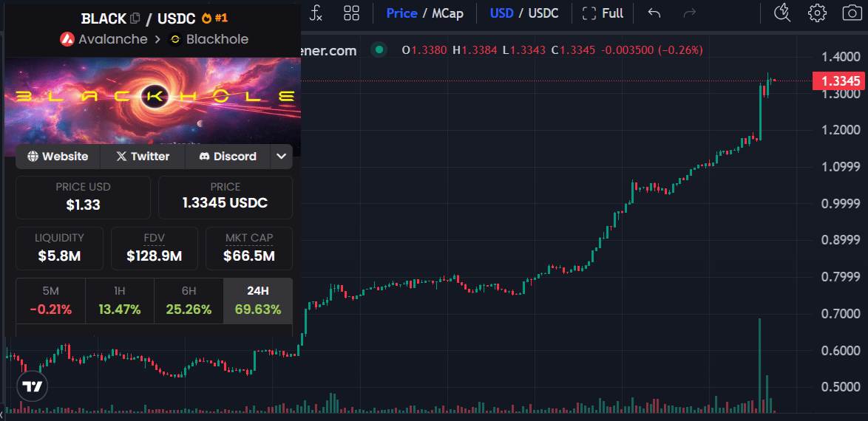Select the 1H timeframe stats tab

tap(120, 301)
